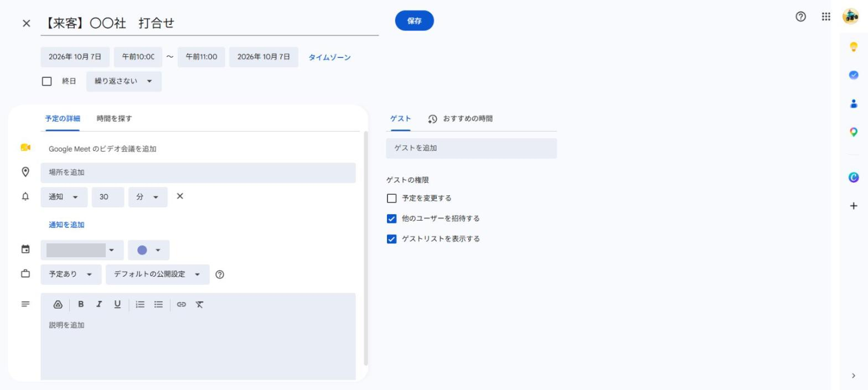Click the ゲストの権限 heading text
Screen dimensions: 868x390
coord(407,180)
